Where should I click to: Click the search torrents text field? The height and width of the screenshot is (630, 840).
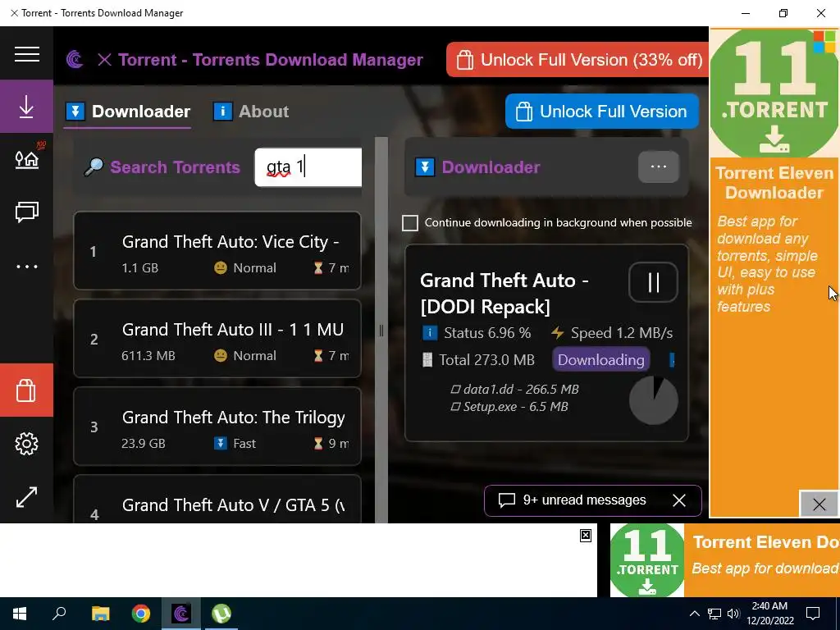[308, 167]
